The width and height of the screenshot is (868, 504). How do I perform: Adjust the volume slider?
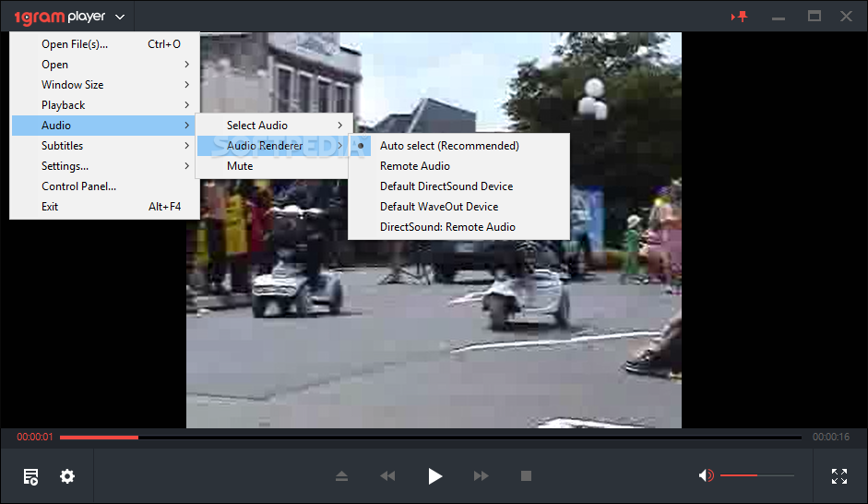[x=756, y=475]
